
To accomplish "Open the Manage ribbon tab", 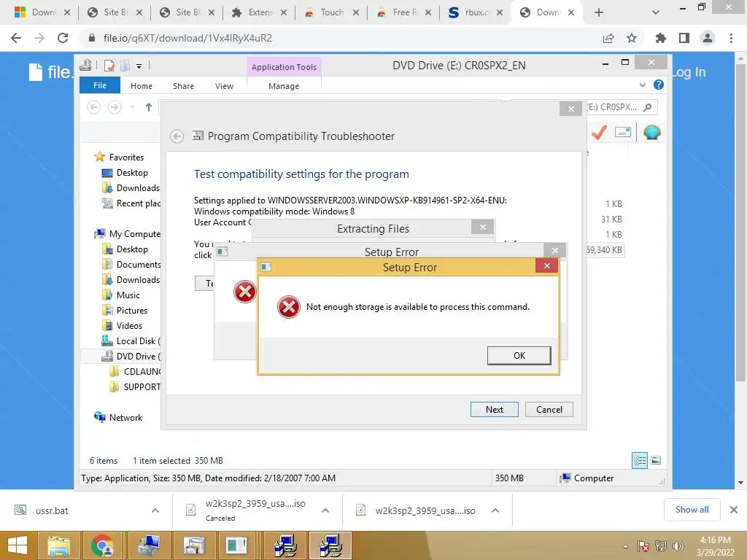I will (284, 86).
